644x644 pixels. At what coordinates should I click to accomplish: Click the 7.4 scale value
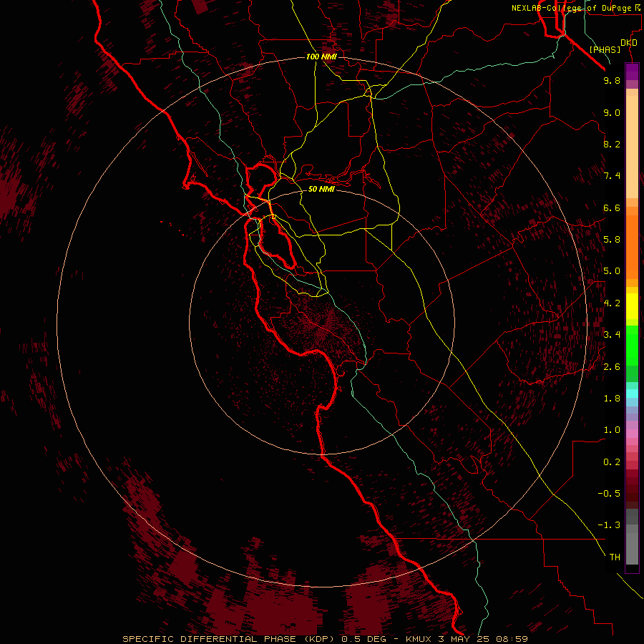612,176
